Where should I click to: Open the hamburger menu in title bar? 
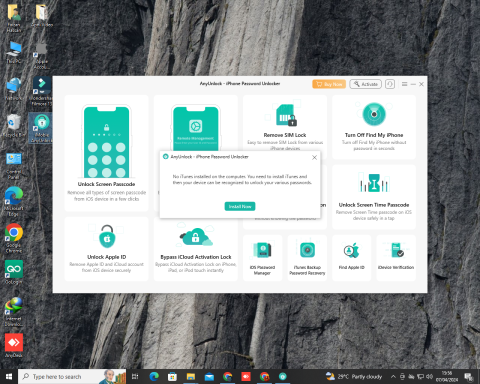404,84
